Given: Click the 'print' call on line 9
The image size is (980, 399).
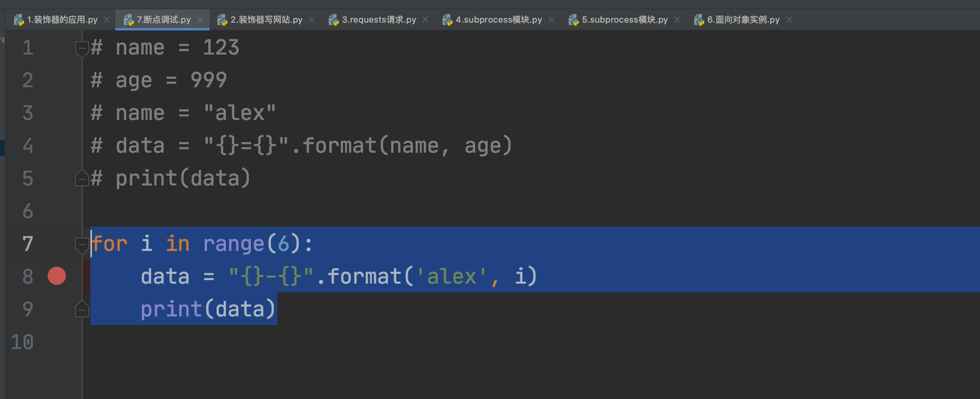Looking at the screenshot, I should [x=171, y=310].
